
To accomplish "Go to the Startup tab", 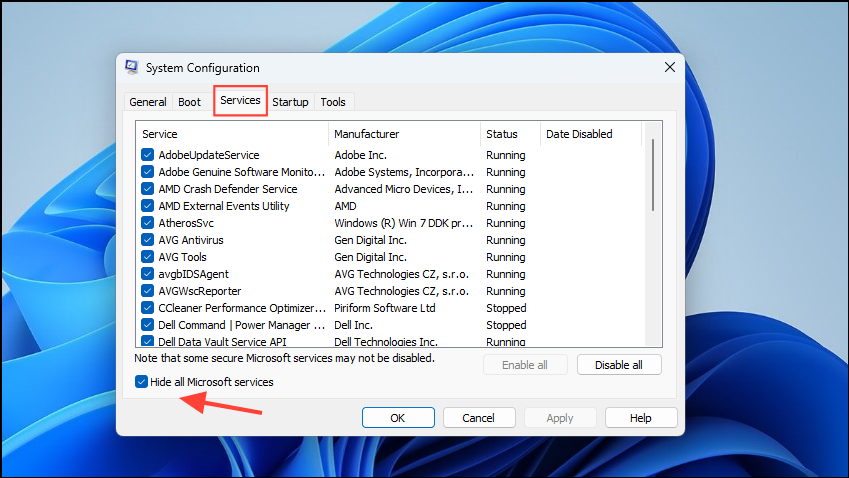I will click(x=290, y=102).
